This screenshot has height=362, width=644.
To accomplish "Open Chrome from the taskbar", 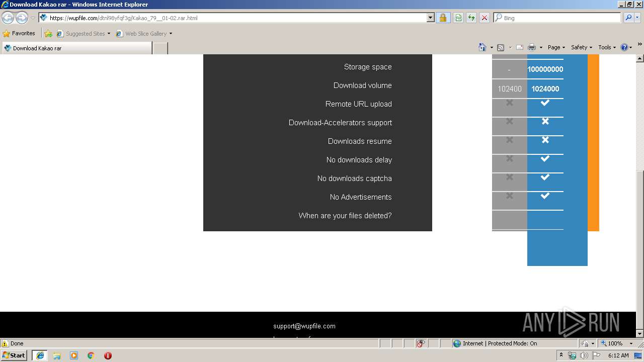I will 91,355.
